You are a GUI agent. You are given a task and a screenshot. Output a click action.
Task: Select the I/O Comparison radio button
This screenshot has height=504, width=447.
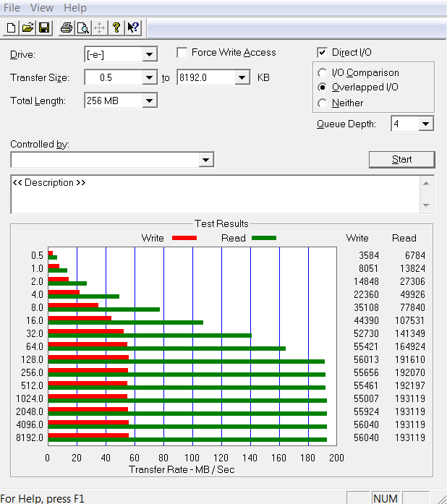(323, 73)
